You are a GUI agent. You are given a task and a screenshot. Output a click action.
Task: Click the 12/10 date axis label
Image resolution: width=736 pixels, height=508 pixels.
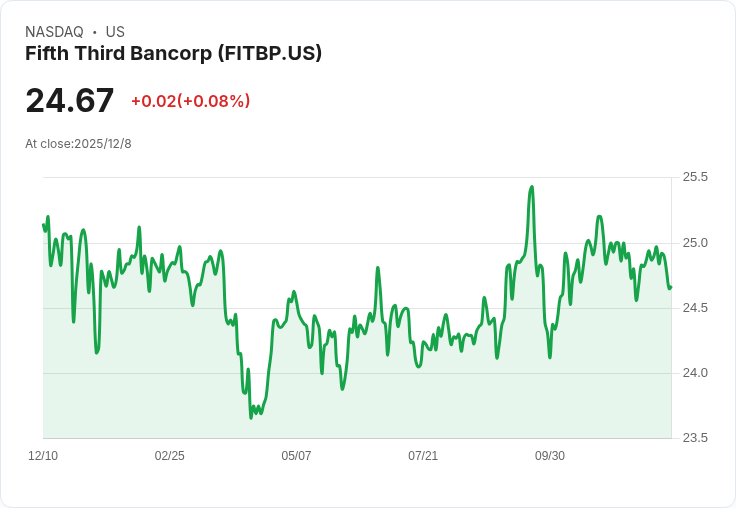(43, 455)
